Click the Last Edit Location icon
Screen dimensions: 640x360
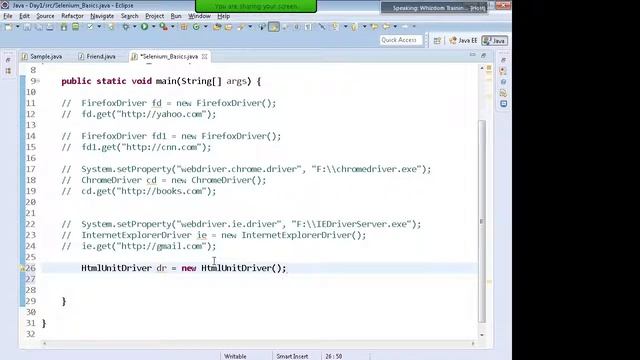[375, 27]
